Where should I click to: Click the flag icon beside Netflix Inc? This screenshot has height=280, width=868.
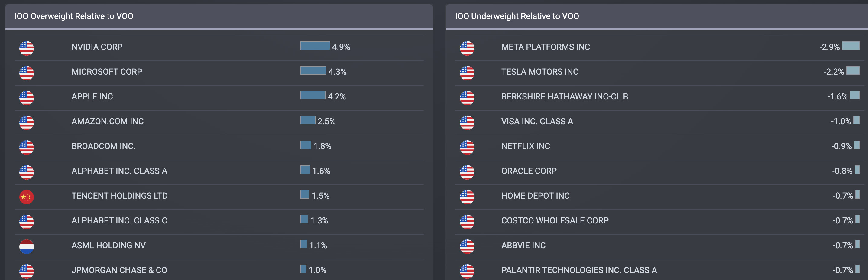pos(467,148)
